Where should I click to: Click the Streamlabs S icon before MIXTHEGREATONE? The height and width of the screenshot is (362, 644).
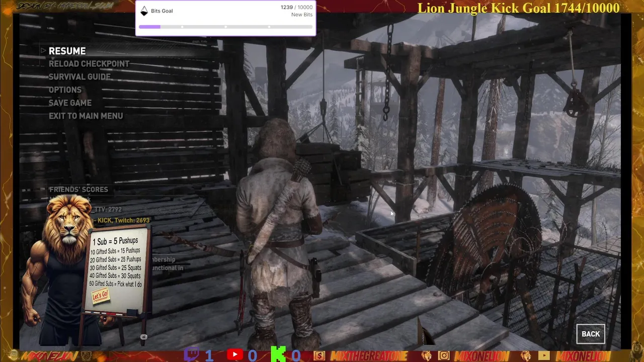coord(319,356)
